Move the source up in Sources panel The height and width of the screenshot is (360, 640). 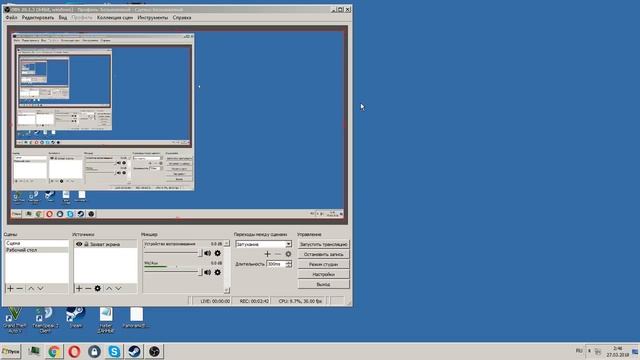(x=109, y=289)
